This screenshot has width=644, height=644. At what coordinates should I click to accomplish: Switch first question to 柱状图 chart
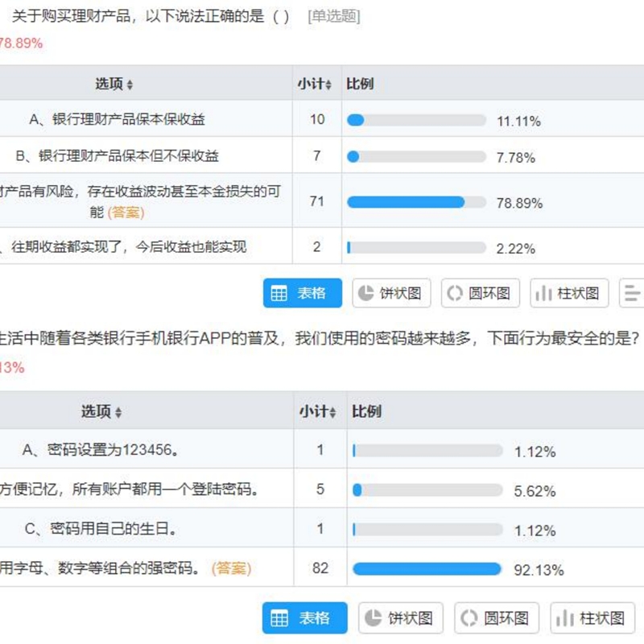coord(569,293)
